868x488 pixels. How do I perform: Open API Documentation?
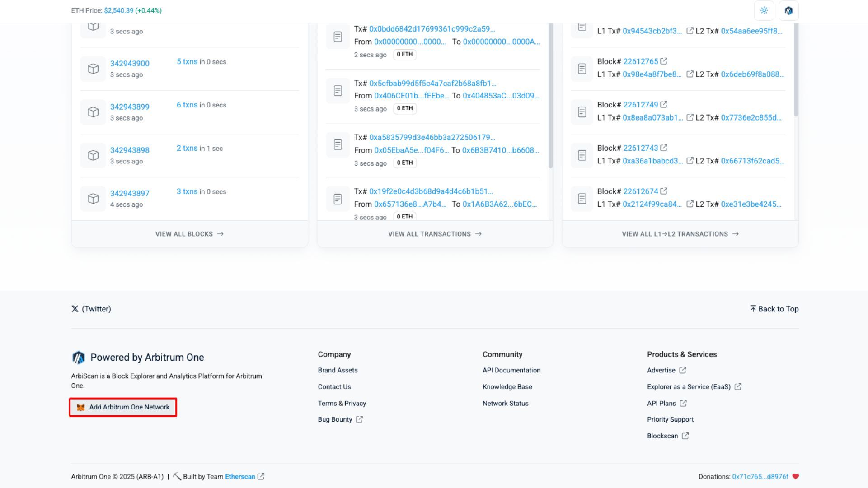point(511,370)
